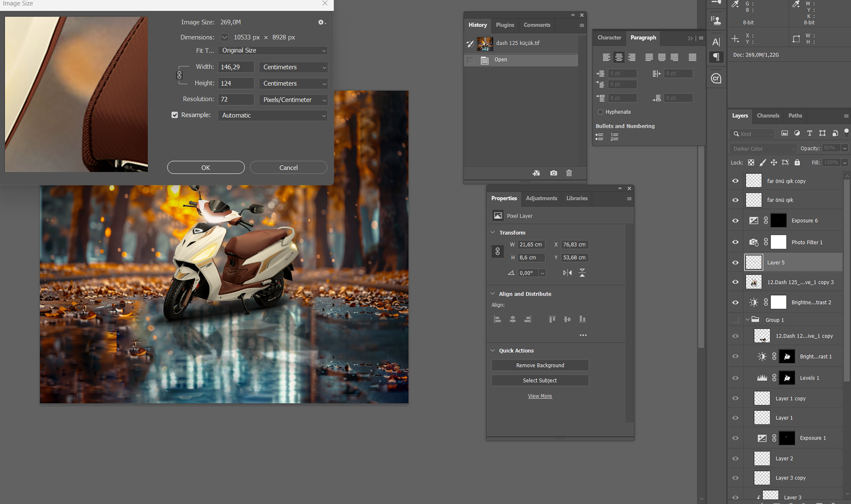Click the type layer filter icon
This screenshot has width=851, height=504.
[809, 133]
